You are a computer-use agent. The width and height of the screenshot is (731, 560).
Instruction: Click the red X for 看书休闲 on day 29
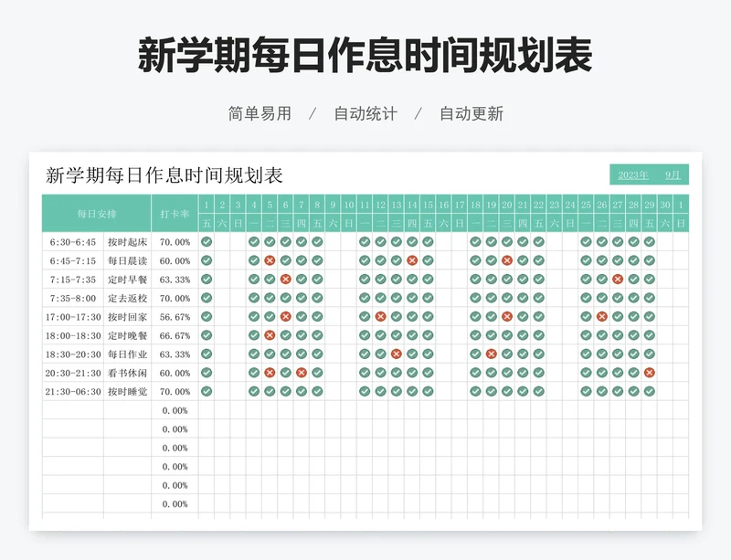coord(649,373)
